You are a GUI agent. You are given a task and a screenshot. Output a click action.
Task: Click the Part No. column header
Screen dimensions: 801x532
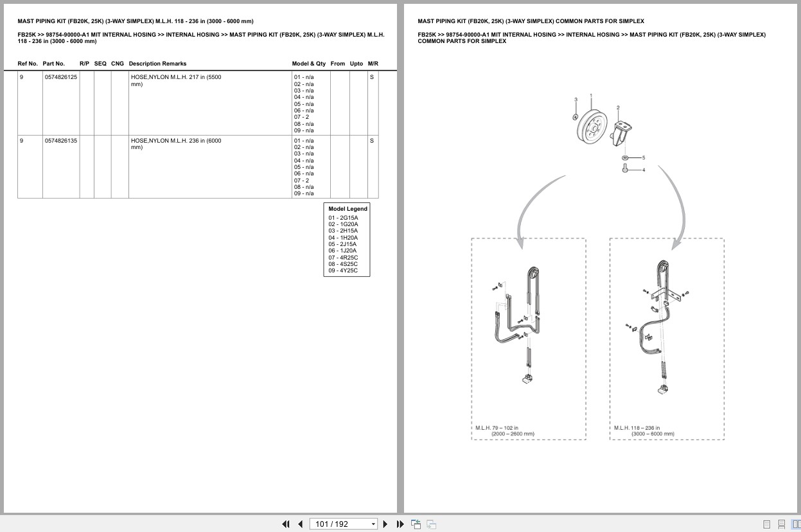click(x=54, y=64)
